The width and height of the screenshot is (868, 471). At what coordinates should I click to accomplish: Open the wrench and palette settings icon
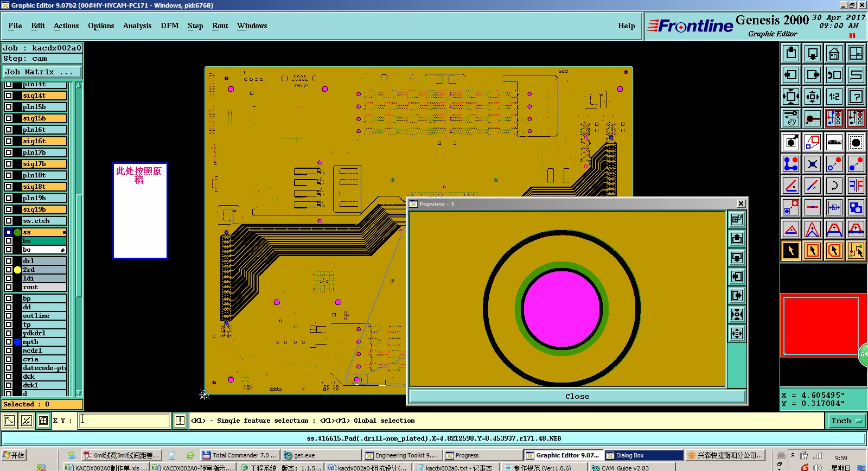(791, 118)
